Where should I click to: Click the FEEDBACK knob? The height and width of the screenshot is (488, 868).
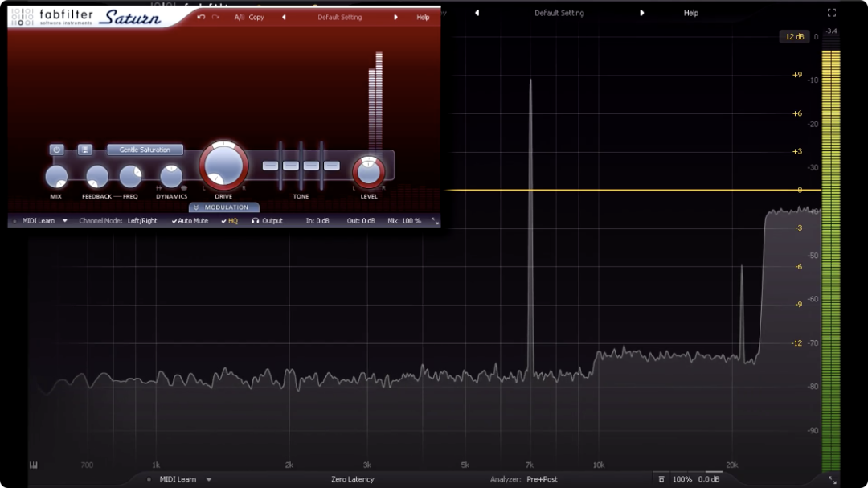[97, 177]
